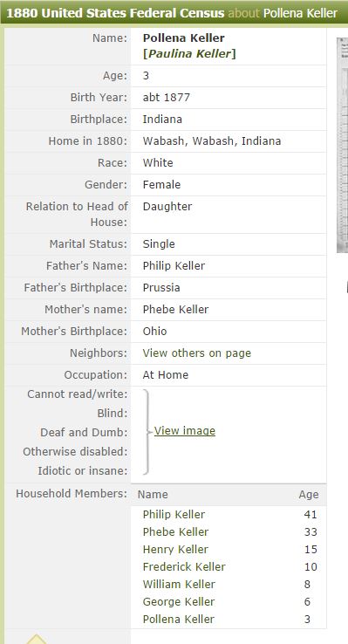Viewport: 348px width, 644px height.
Task: Click the mother's name Phebe Keller value
Action: click(175, 309)
